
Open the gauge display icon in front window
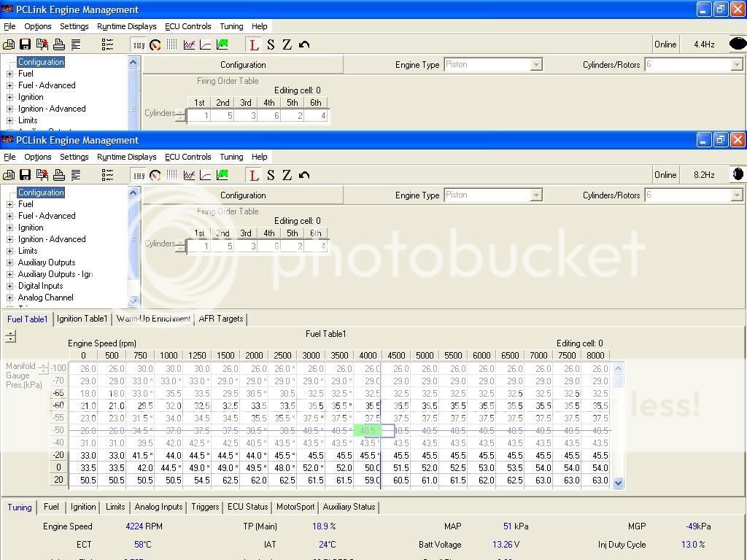155,175
